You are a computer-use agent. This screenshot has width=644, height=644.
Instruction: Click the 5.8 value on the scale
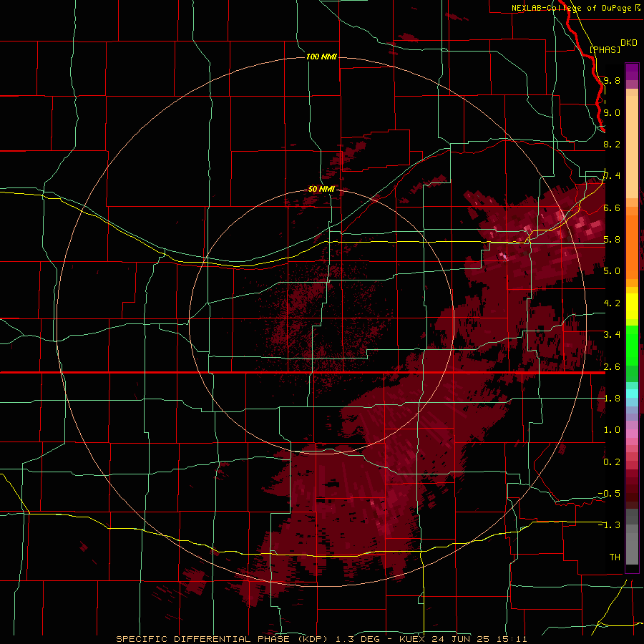[x=612, y=240]
